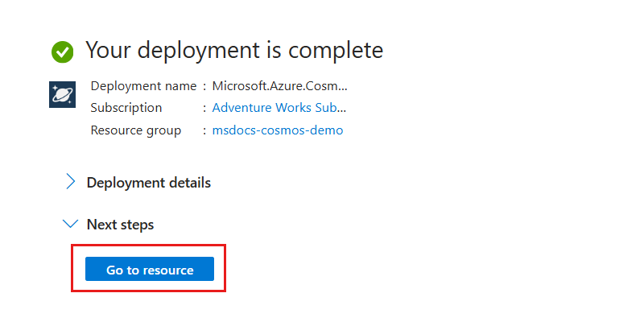Screen dimensions: 644x322
Task: Click the white checkmark inside the green circle
Action: click(63, 52)
